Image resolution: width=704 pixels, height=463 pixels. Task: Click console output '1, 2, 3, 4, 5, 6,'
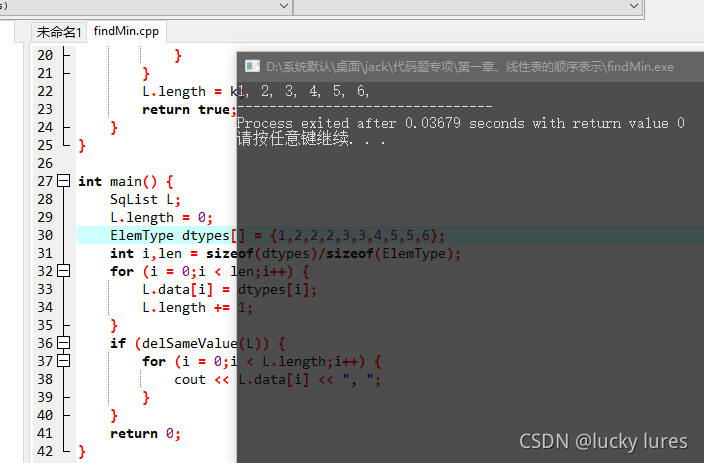[x=304, y=91]
